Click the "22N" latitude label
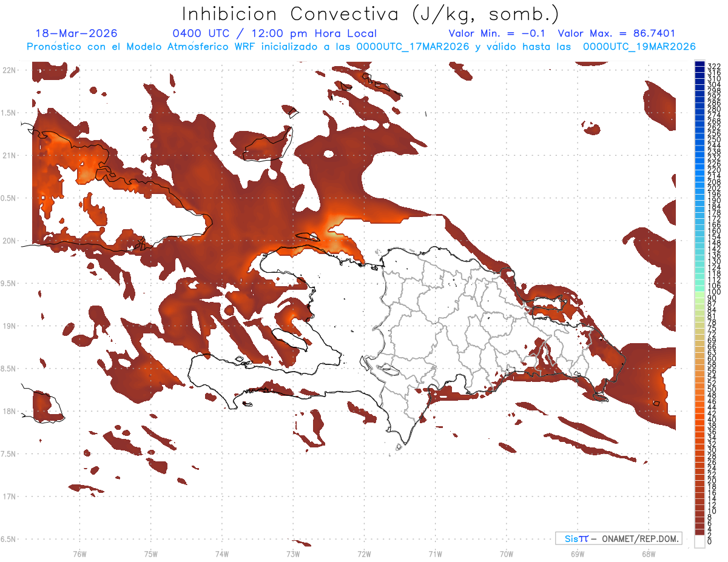Screen dimensions: 728x562 pyautogui.click(x=8, y=70)
